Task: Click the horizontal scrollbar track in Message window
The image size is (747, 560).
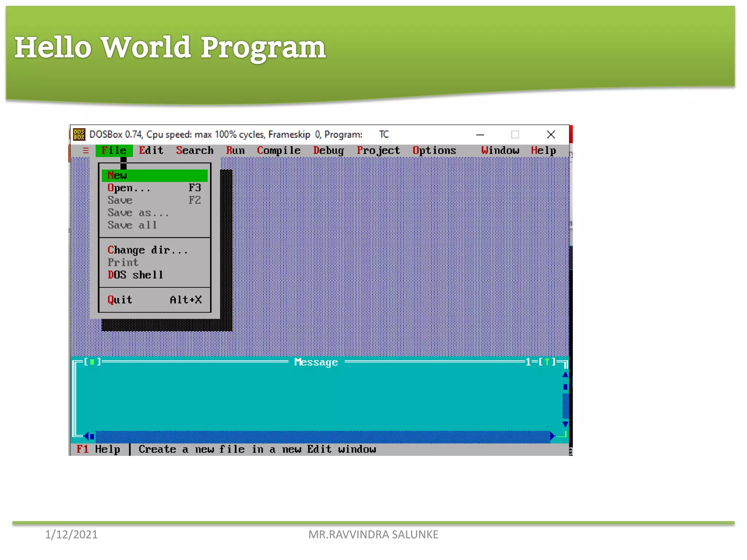Action: coord(321,436)
